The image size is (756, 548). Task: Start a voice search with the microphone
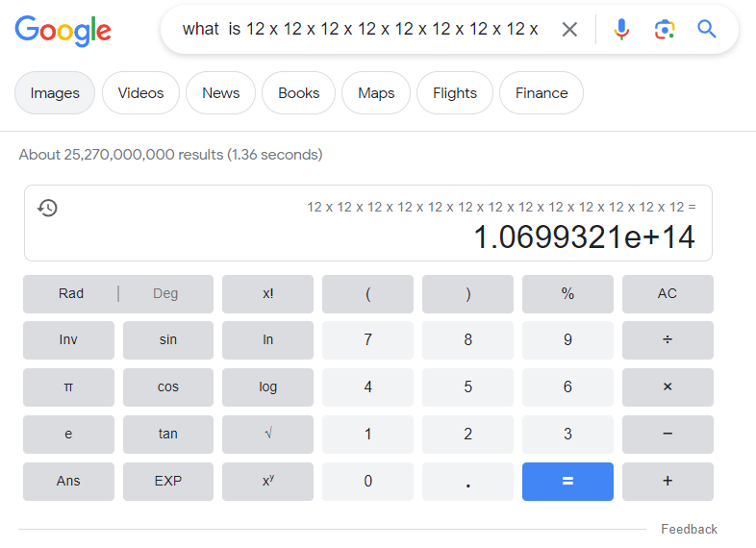point(621,30)
